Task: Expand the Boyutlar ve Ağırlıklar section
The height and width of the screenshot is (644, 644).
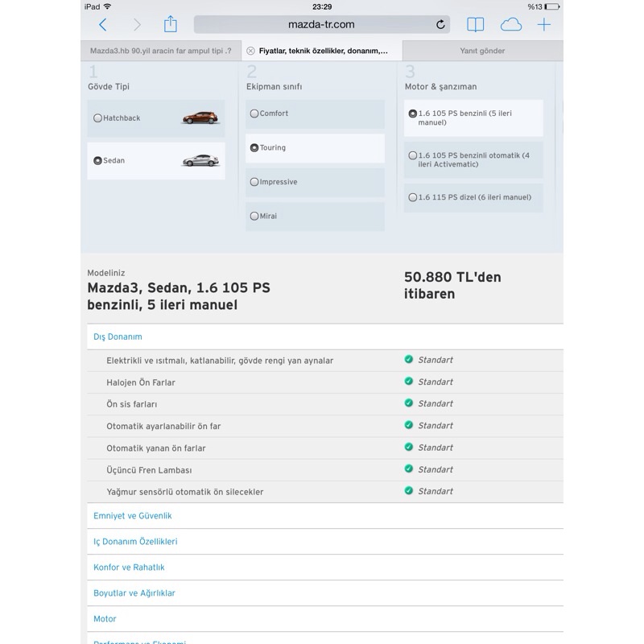Action: click(325, 593)
